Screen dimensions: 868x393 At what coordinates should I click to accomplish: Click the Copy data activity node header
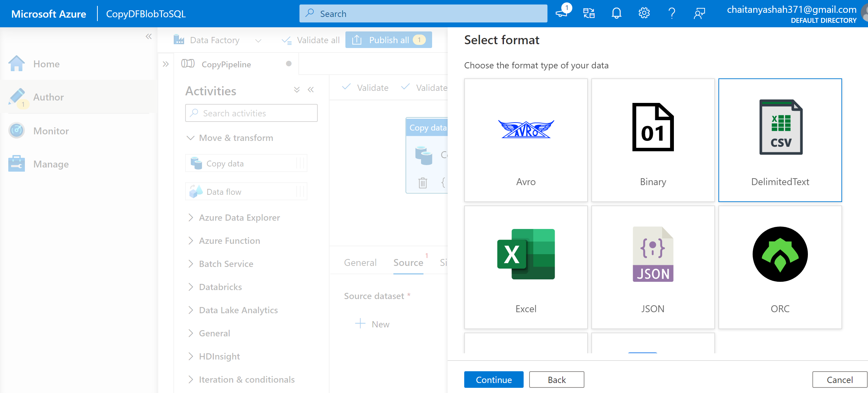(427, 127)
